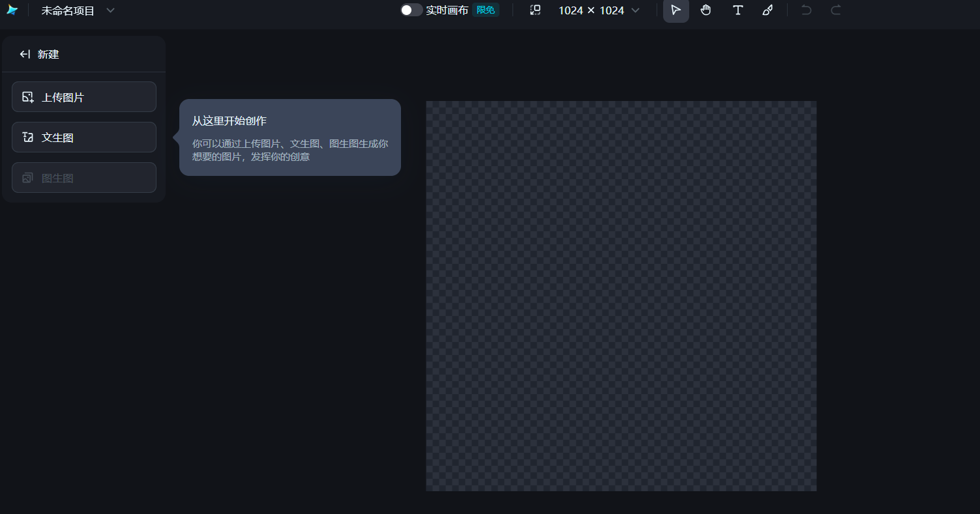Screen dimensions: 980x514
Task: Click the 限免 badge
Action: pyautogui.click(x=486, y=10)
